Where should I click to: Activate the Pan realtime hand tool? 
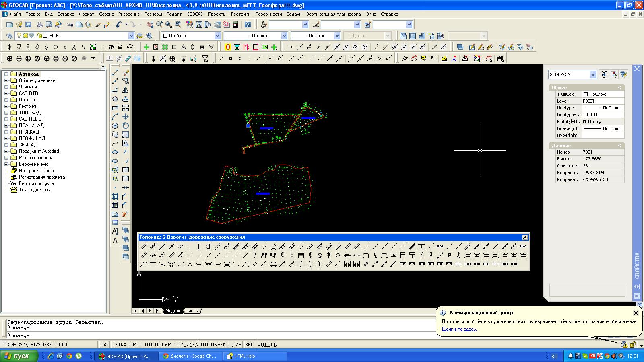point(150,25)
